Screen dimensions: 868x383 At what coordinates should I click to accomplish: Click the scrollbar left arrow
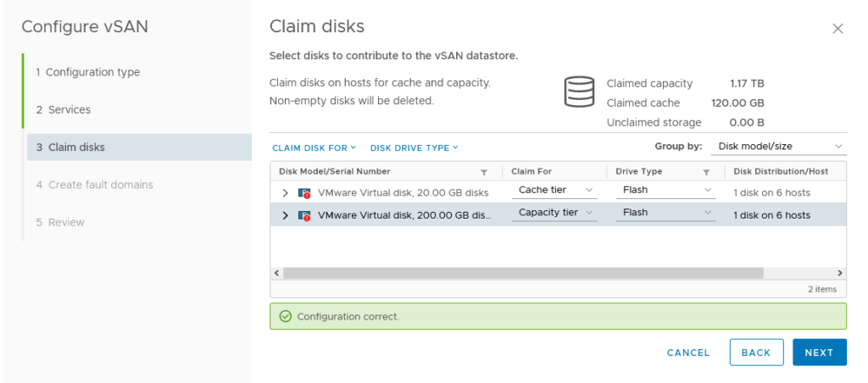click(276, 273)
